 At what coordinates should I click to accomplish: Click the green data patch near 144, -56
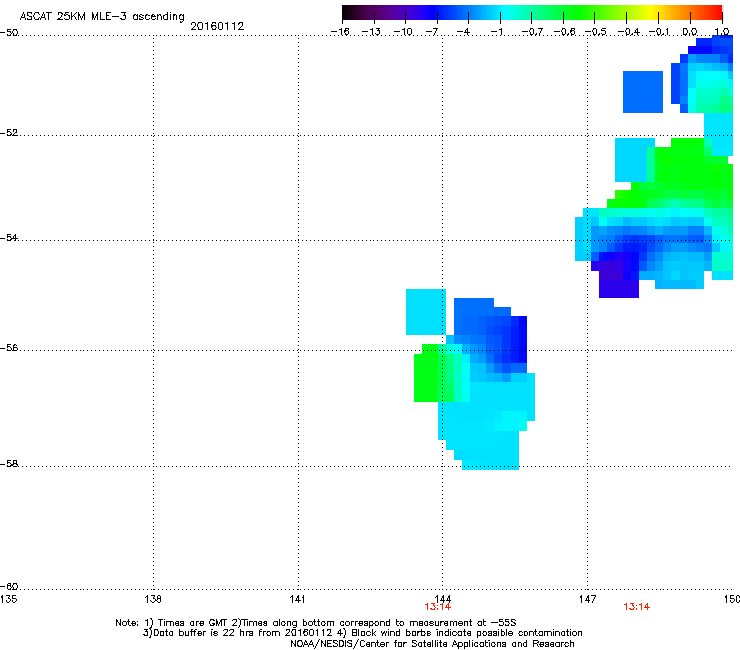[430, 375]
